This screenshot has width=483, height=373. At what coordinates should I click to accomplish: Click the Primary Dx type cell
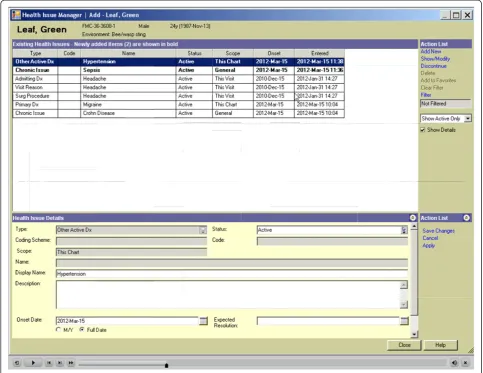click(x=35, y=105)
